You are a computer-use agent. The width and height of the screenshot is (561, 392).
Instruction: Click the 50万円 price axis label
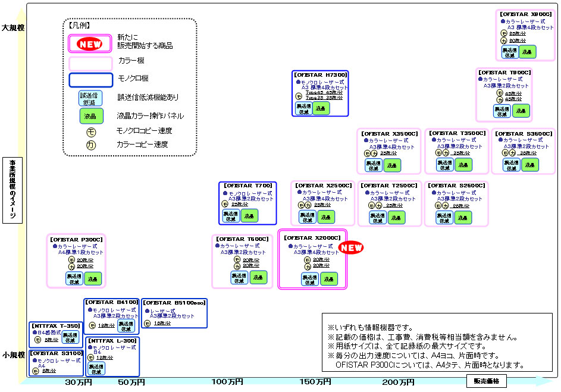(x=131, y=382)
